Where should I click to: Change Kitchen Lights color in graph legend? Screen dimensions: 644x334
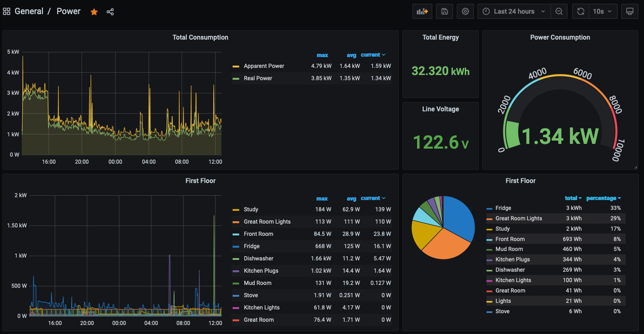236,308
